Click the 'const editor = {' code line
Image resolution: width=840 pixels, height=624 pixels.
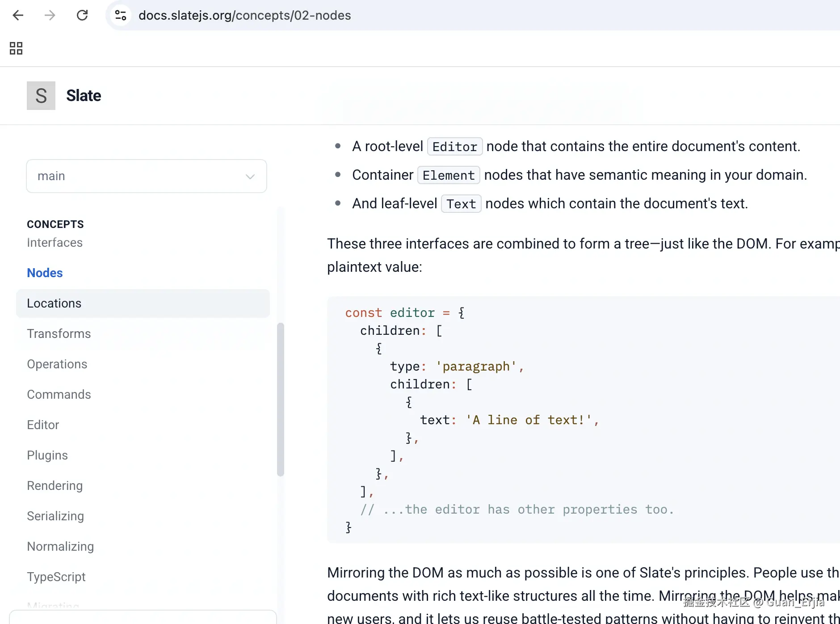[x=405, y=313]
